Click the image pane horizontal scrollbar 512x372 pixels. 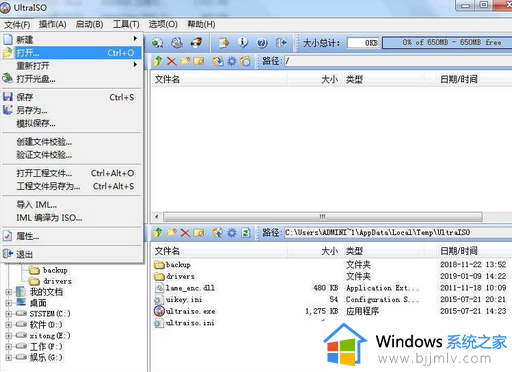[322, 217]
